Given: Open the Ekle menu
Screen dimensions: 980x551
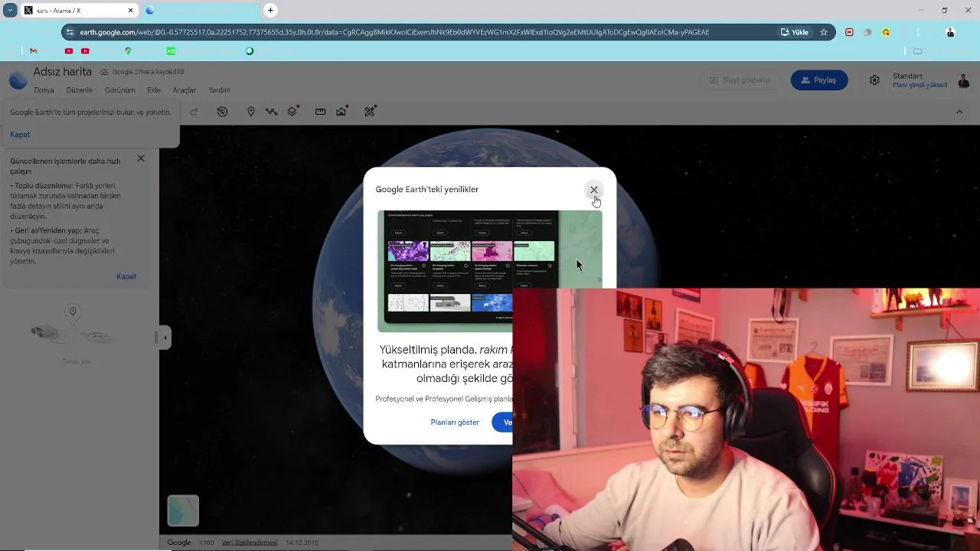Looking at the screenshot, I should pos(154,90).
